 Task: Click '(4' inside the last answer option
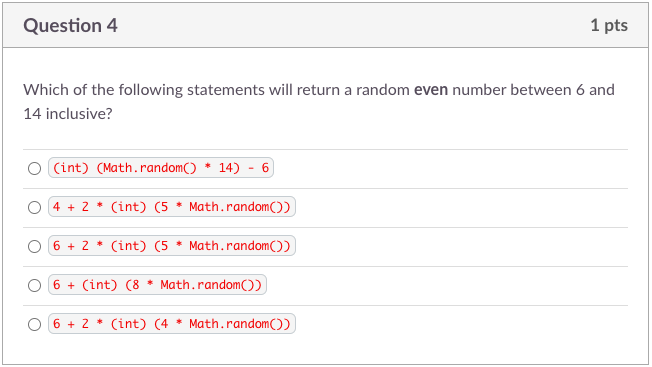pos(161,324)
